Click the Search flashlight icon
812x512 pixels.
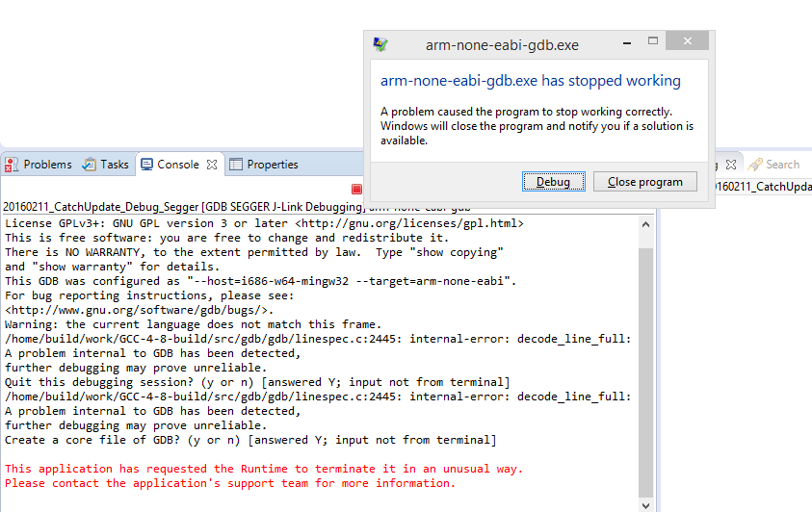pyautogui.click(x=755, y=165)
